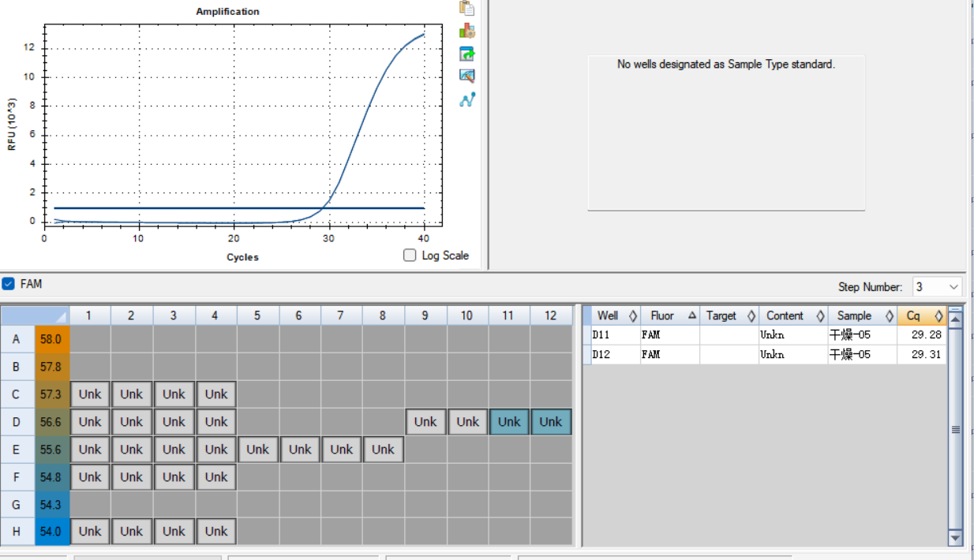The image size is (974, 560).
Task: Click the sort triangle on Fluor column
Action: (x=692, y=315)
